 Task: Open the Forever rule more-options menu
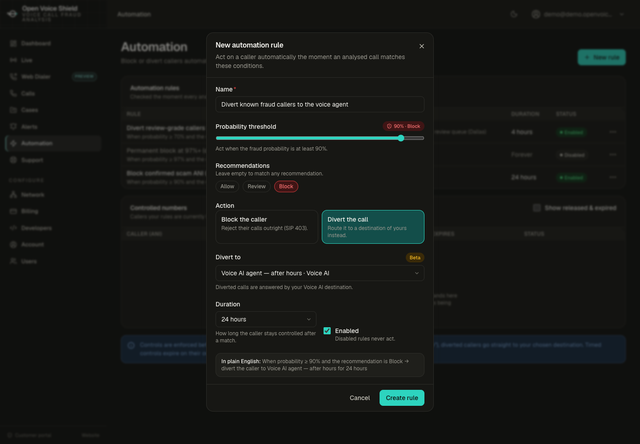click(x=613, y=155)
